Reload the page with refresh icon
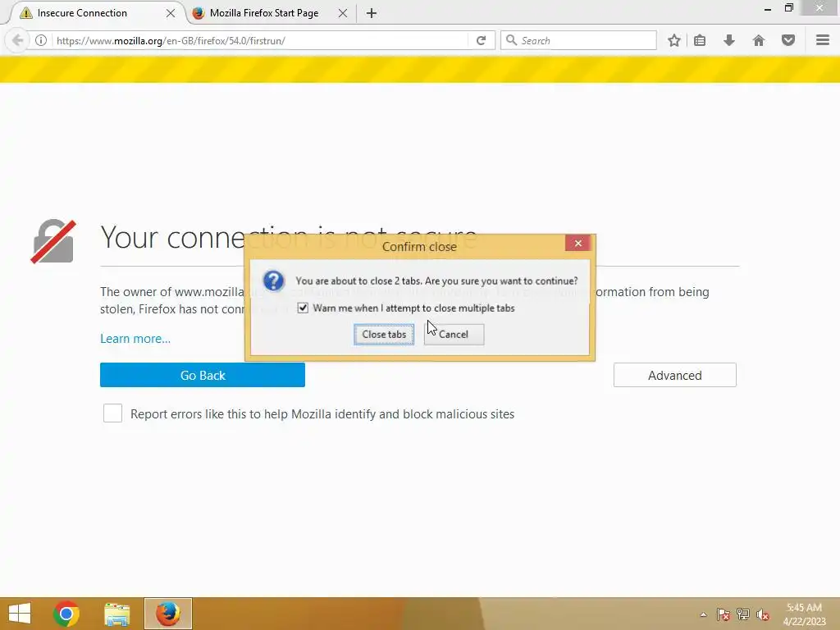 pos(481,40)
